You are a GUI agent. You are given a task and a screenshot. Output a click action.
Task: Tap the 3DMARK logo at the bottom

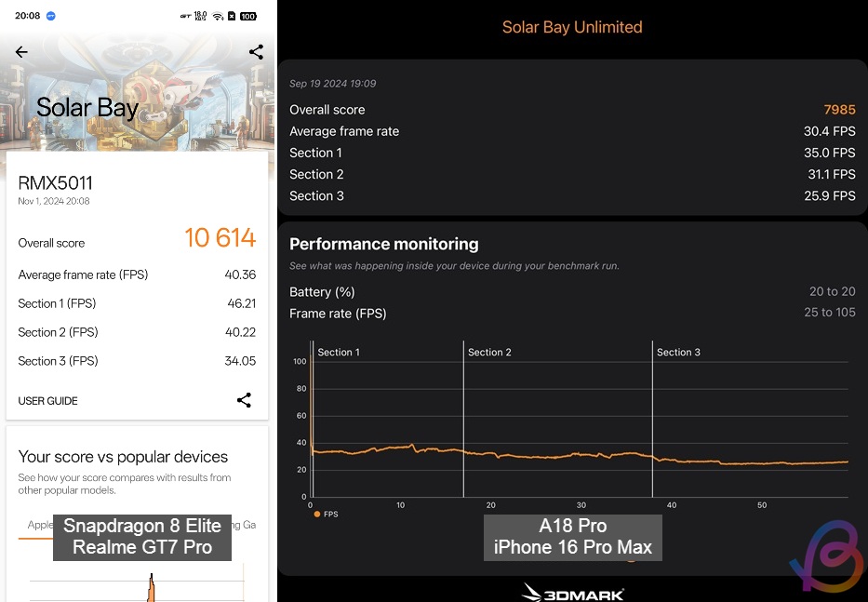tap(572, 592)
